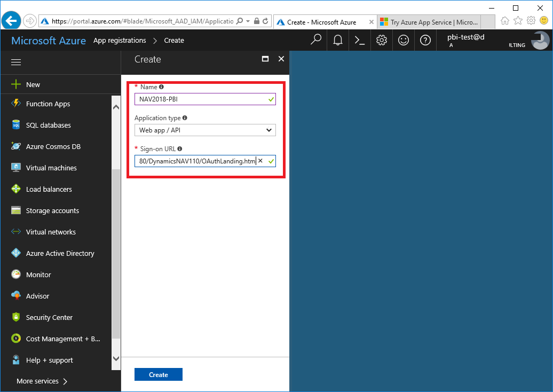This screenshot has height=392, width=553.
Task: Click sidebar scrollbar up arrow
Action: pyautogui.click(x=116, y=107)
